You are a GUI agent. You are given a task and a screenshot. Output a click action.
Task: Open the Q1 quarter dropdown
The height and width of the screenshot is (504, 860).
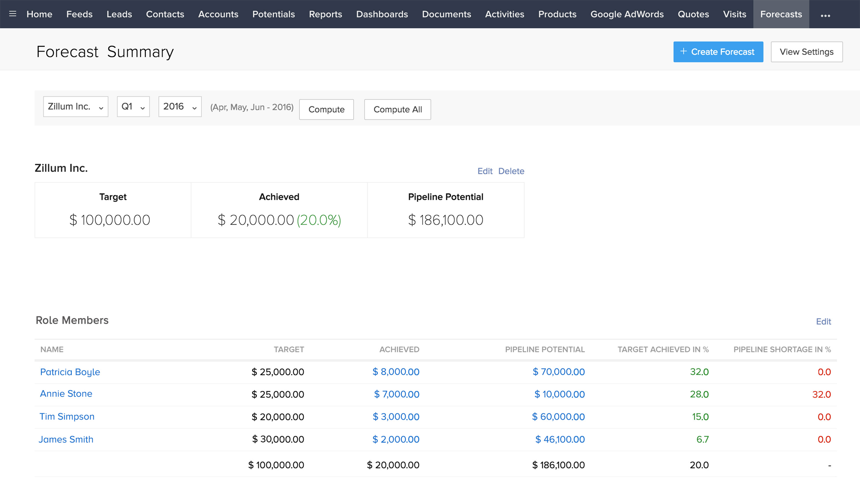(133, 107)
